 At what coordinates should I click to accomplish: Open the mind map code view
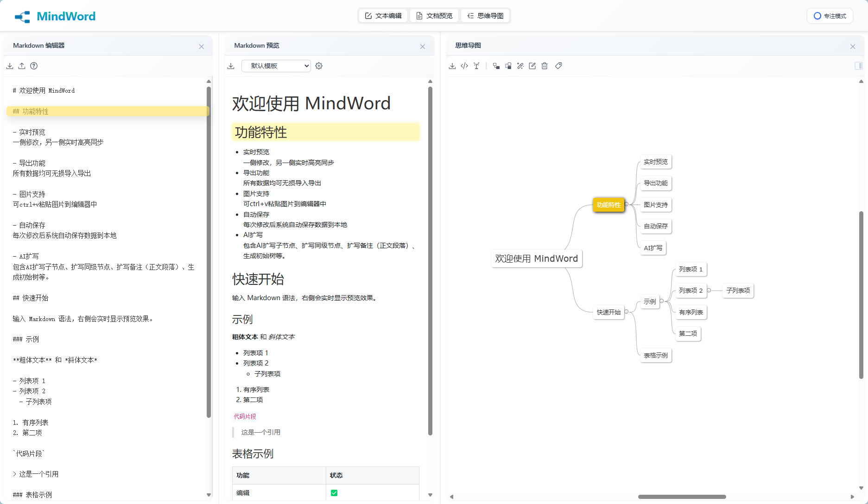click(x=464, y=66)
